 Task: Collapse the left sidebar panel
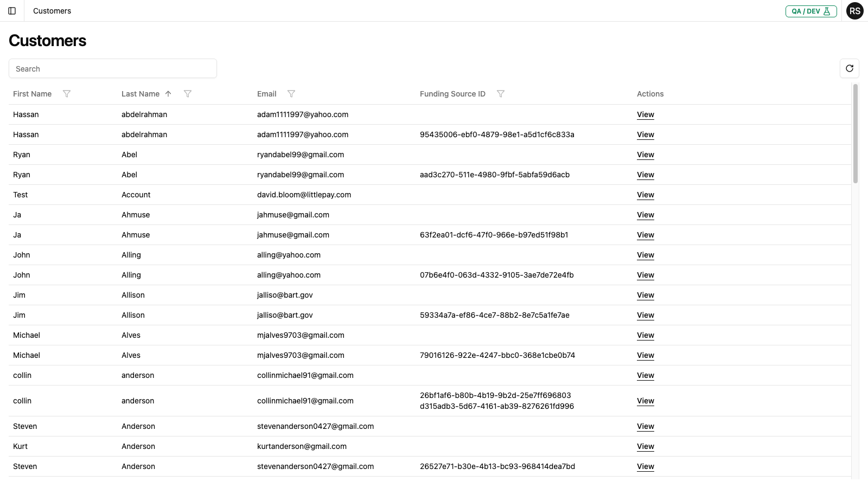click(x=12, y=11)
